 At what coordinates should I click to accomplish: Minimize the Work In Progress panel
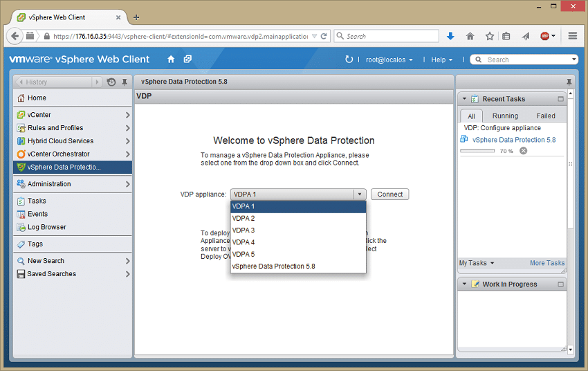click(560, 284)
